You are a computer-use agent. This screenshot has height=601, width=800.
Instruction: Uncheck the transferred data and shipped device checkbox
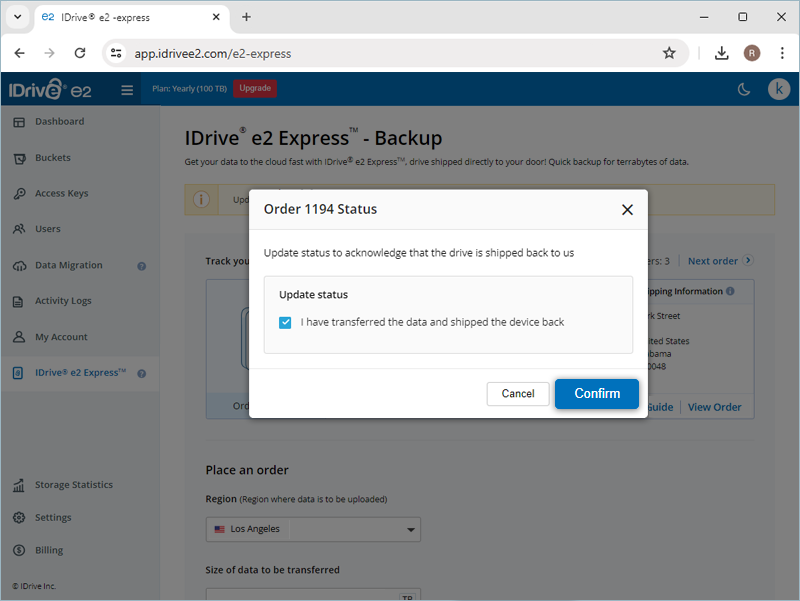(x=285, y=322)
